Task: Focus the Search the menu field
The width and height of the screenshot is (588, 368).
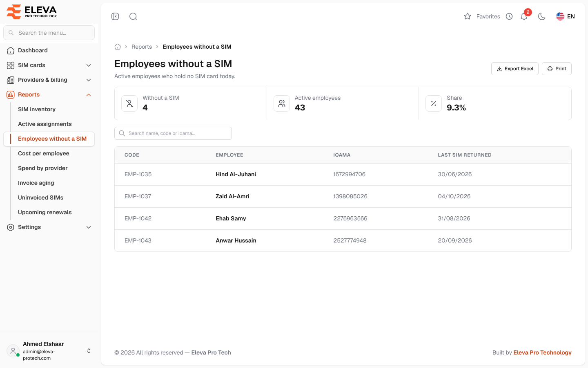Action: pyautogui.click(x=49, y=33)
